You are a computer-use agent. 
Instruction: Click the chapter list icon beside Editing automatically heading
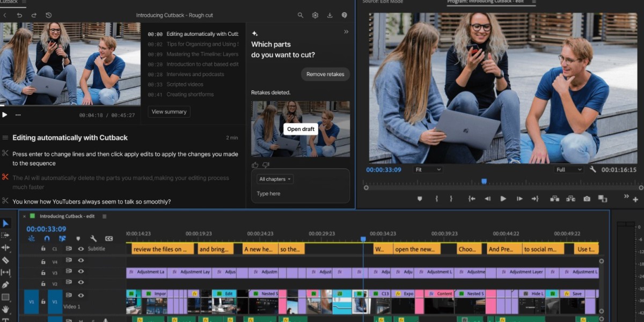5,138
